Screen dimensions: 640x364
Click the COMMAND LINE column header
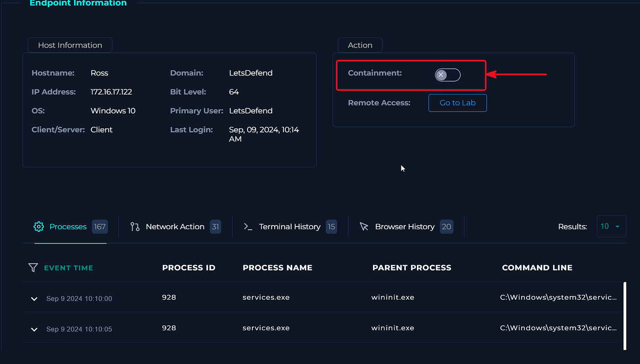537,268
